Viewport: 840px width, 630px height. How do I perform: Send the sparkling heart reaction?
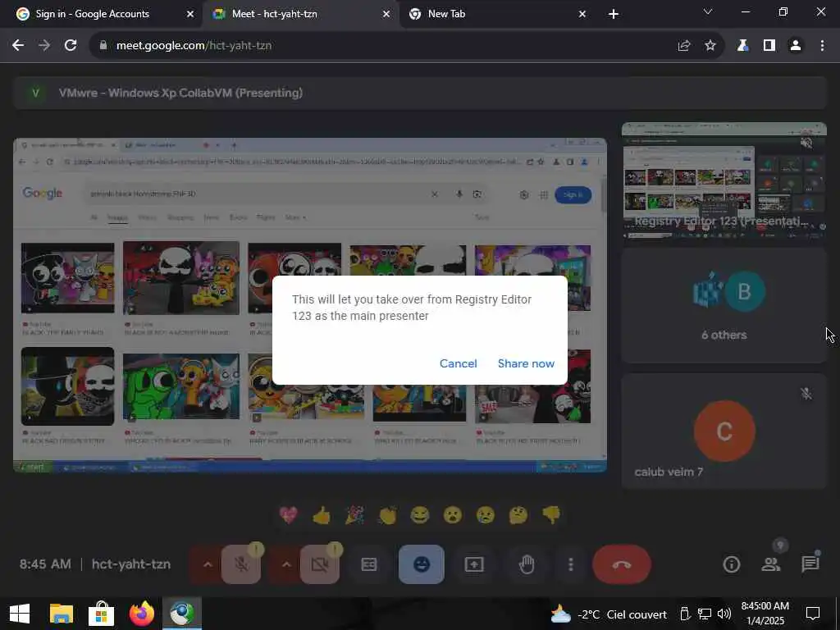(x=289, y=515)
